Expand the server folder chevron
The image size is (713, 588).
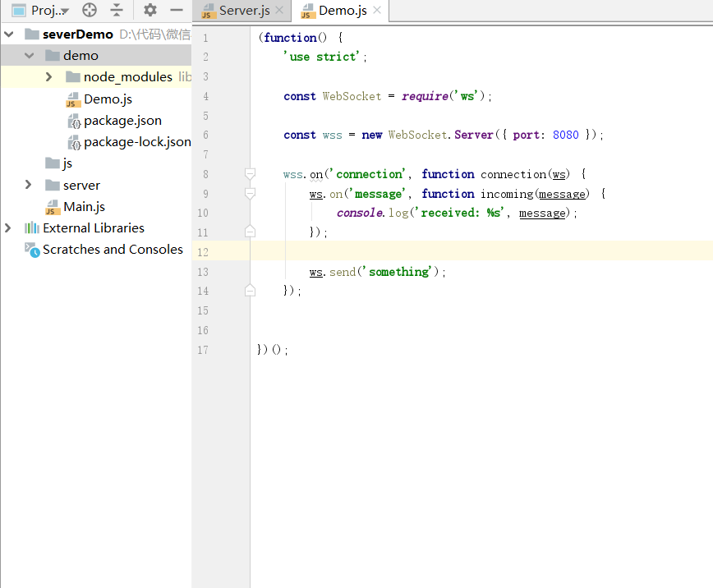pyautogui.click(x=28, y=185)
